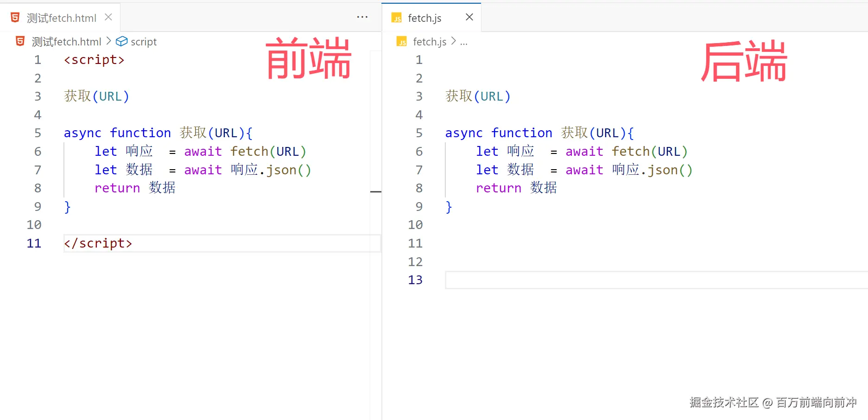Click empty line 13 in fetch.js editor

(x=656, y=280)
